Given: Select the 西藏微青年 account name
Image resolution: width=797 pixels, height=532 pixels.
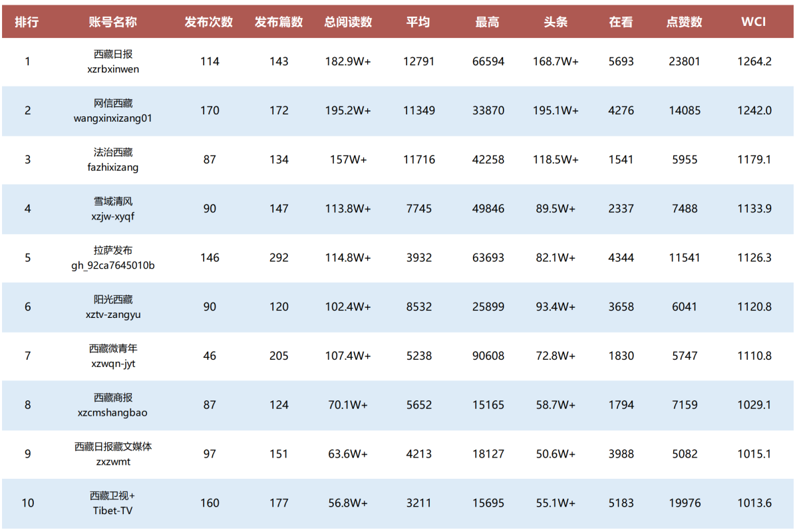Looking at the screenshot, I should [x=113, y=349].
